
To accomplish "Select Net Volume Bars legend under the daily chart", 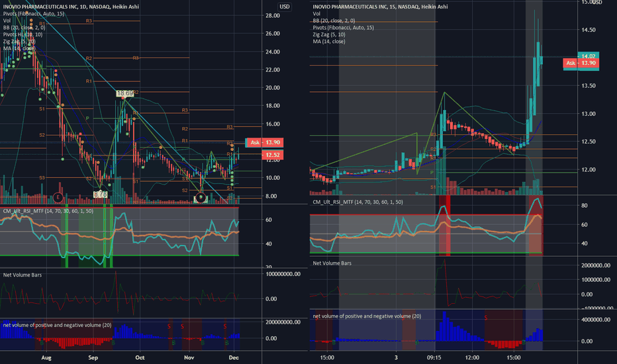I will [23, 275].
